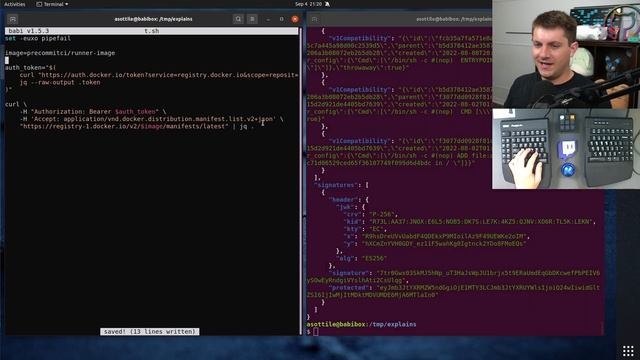Click the babi v1.5.3 header text

click(x=29, y=31)
